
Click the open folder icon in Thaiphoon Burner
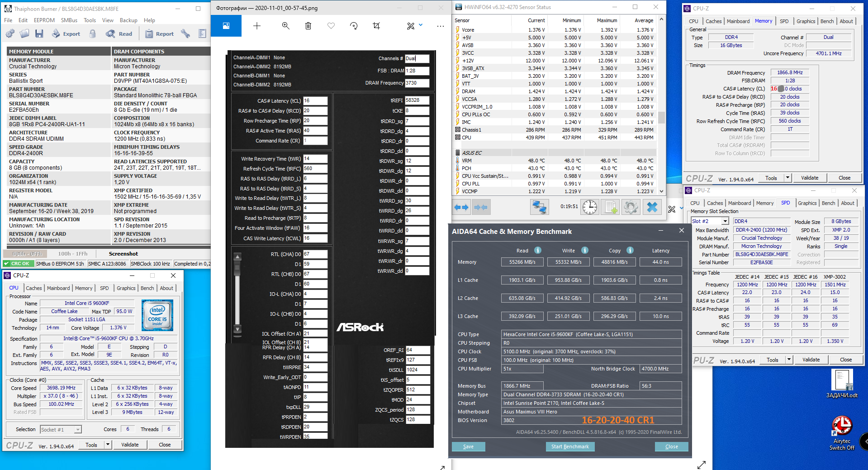[x=24, y=33]
